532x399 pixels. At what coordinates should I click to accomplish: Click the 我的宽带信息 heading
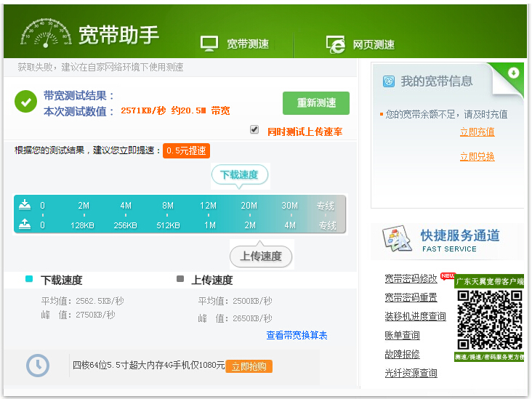click(437, 81)
